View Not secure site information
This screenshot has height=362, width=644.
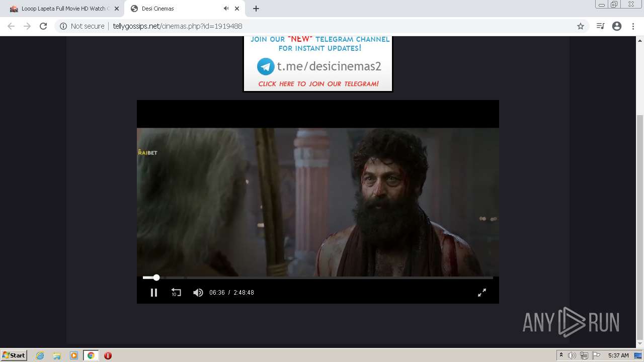tap(82, 26)
